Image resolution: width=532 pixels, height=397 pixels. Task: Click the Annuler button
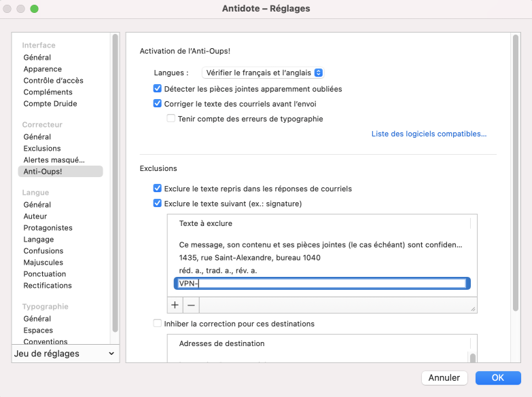click(445, 378)
